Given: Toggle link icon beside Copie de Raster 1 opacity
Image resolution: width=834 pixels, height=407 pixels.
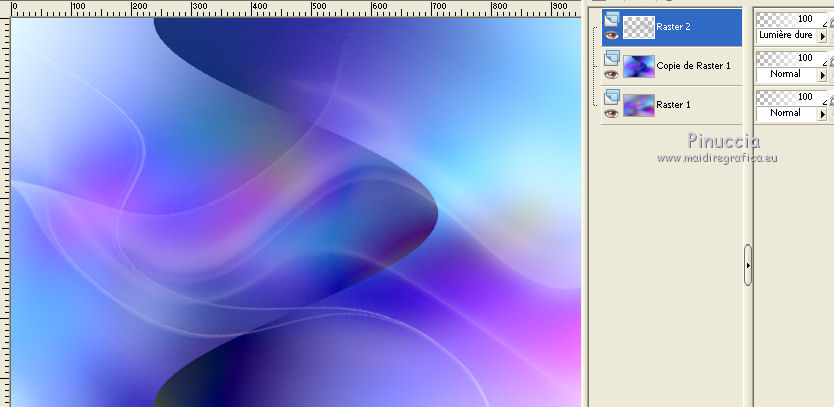Looking at the screenshot, I should coord(831,60).
